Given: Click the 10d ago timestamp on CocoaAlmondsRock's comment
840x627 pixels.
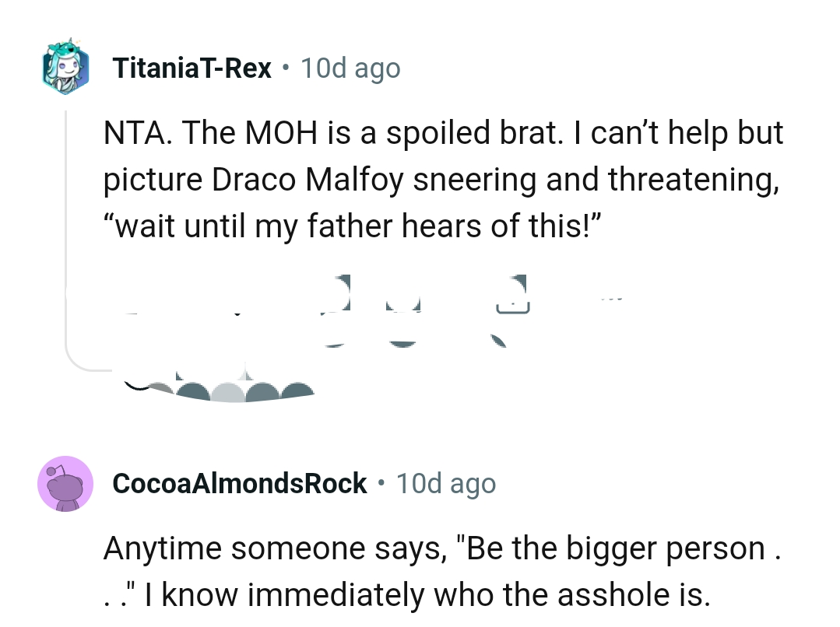Looking at the screenshot, I should [445, 483].
